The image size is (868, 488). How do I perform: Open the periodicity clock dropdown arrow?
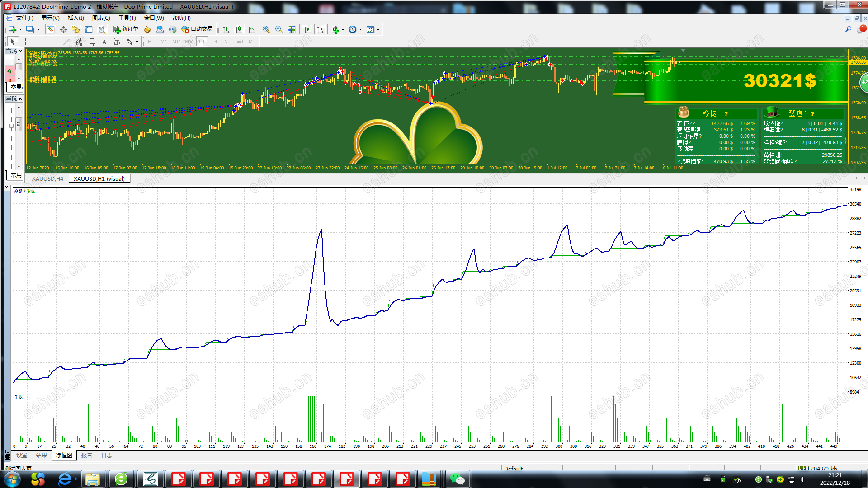click(x=360, y=30)
